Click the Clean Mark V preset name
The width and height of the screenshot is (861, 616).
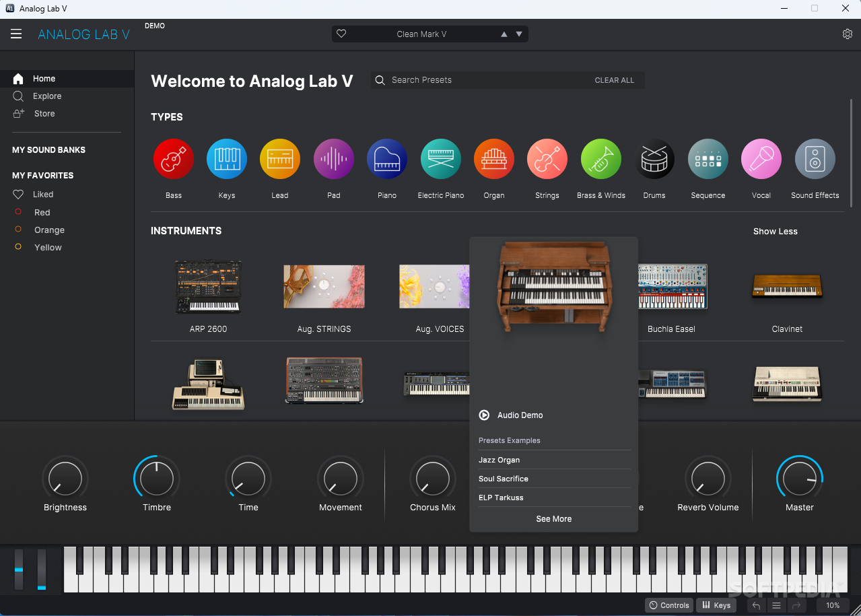click(x=421, y=34)
